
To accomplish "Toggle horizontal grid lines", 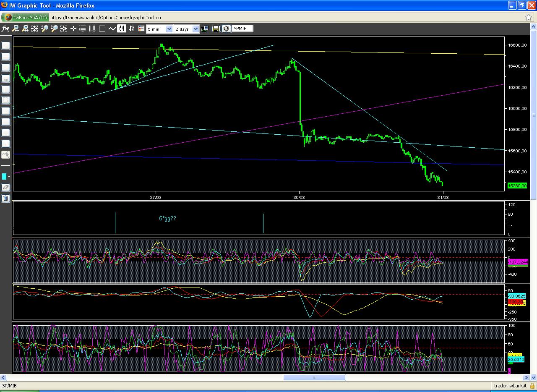I will 83,29.
